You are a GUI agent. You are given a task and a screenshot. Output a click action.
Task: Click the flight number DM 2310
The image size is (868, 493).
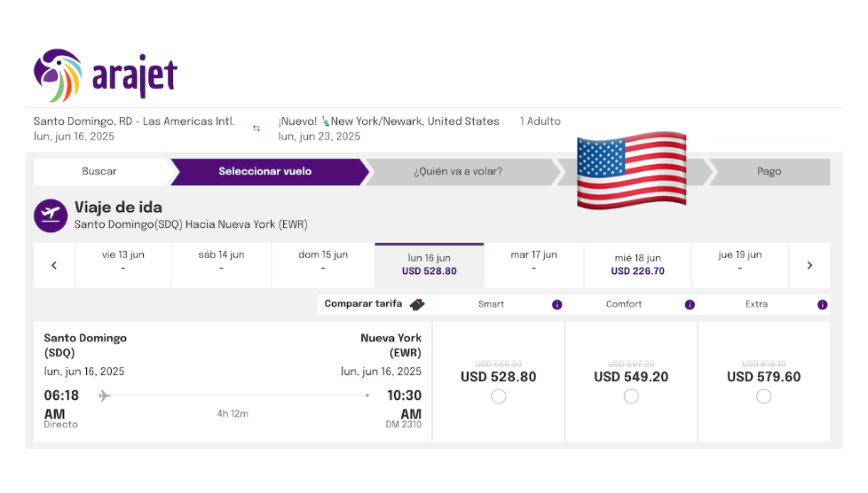(x=404, y=425)
